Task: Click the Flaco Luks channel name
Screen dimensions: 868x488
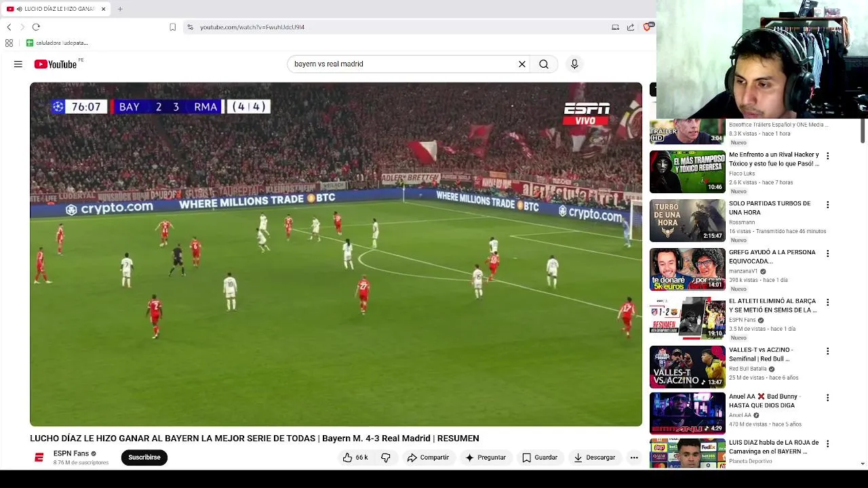Action: [742, 174]
